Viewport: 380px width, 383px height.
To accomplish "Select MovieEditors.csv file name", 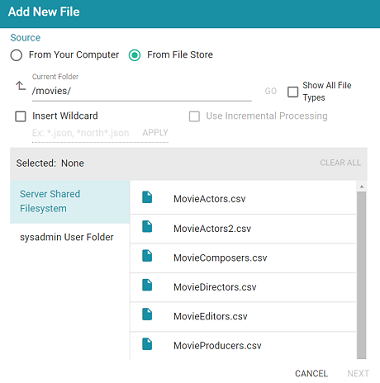I will tap(210, 316).
